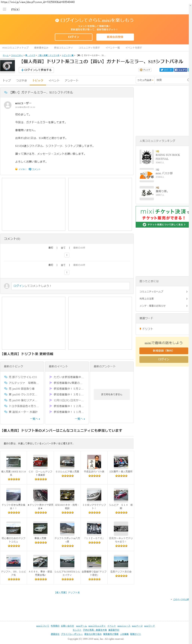Click ログインして参加する button
192x644 pixels.
click(x=36, y=70)
